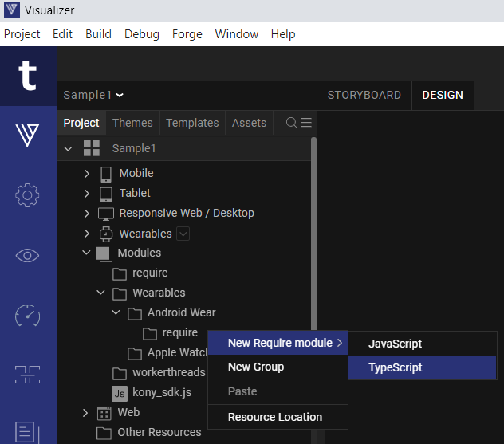Click the Temenos 't' logo icon
This screenshot has width=504, height=444.
click(x=28, y=77)
